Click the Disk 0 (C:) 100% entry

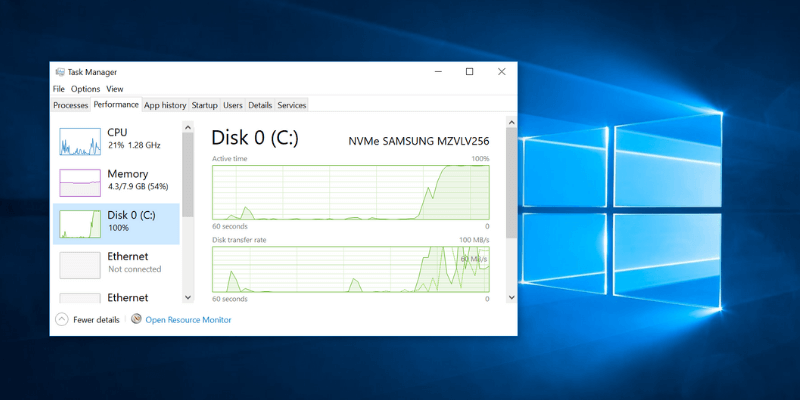click(116, 224)
